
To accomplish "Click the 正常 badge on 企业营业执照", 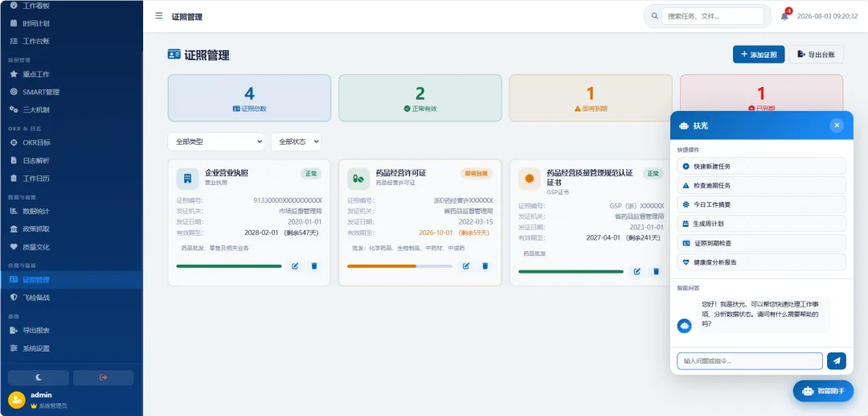I will click(310, 173).
